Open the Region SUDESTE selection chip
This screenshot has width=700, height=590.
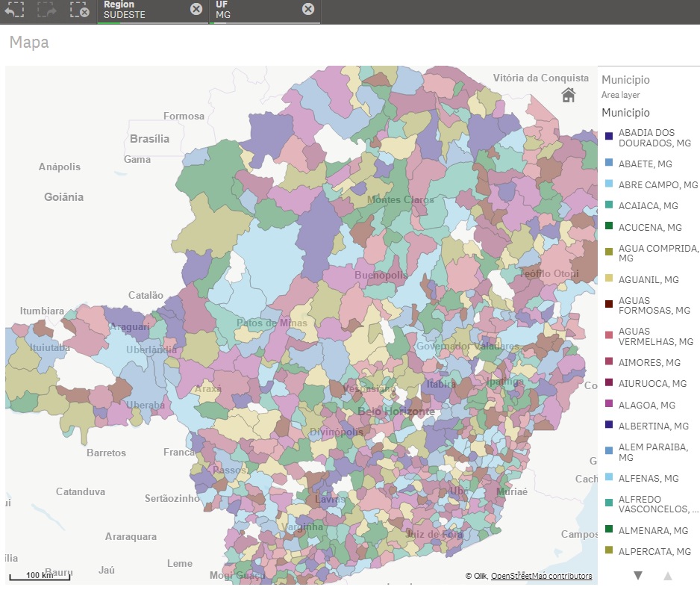coord(153,12)
